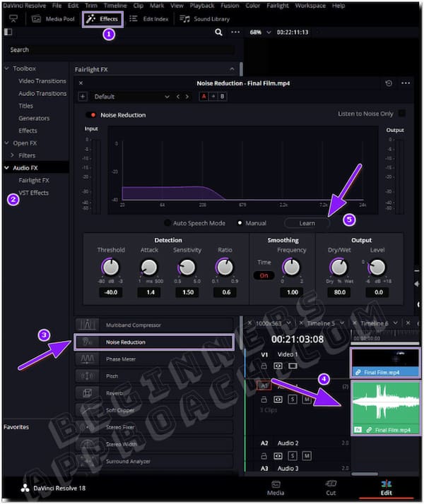
Task: Click the Dry/Wet knob
Action: (x=339, y=267)
